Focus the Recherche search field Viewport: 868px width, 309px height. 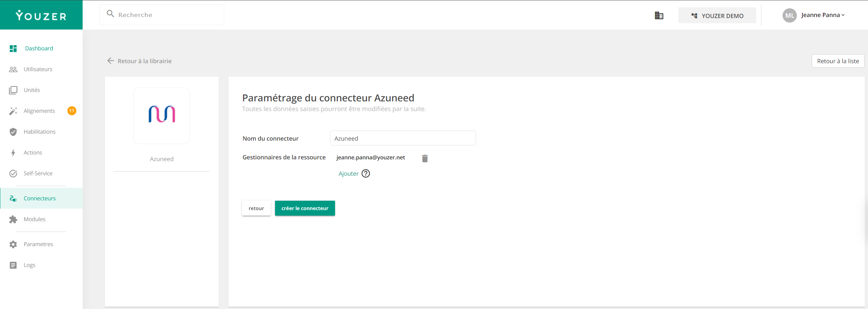point(162,15)
